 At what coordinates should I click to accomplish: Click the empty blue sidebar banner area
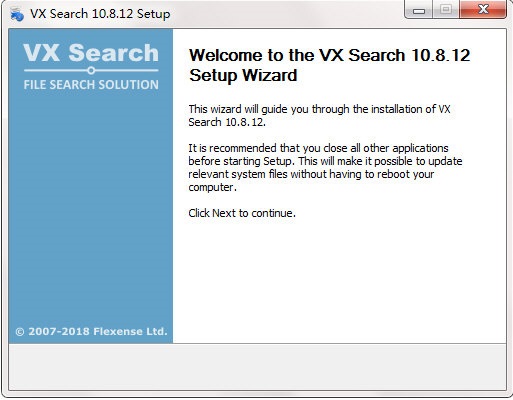point(91,207)
